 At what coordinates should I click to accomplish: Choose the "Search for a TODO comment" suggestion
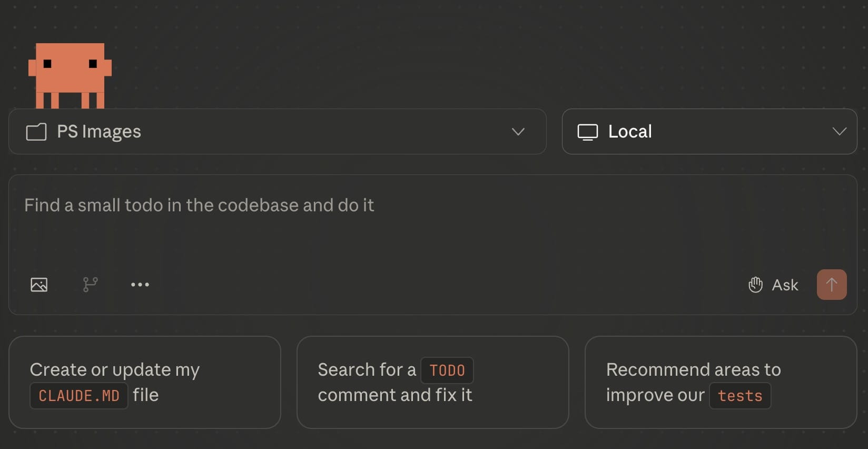(x=432, y=382)
